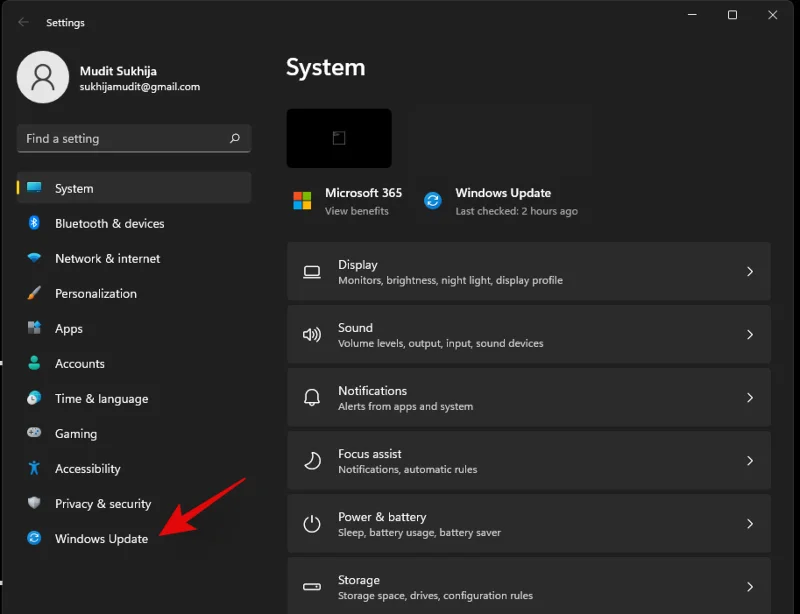Click the Sound speaker icon
The image size is (800, 614).
pos(312,334)
